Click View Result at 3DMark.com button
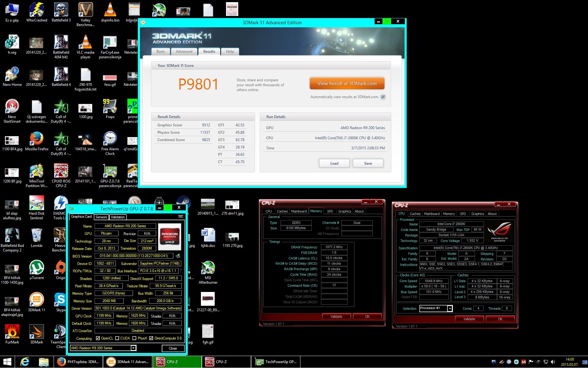Viewport: 588px width, 368px height. pyautogui.click(x=347, y=84)
